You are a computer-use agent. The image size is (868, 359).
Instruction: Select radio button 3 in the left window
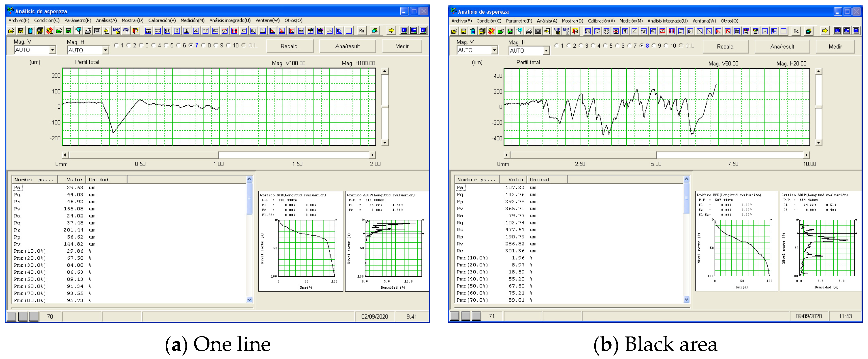(x=142, y=45)
